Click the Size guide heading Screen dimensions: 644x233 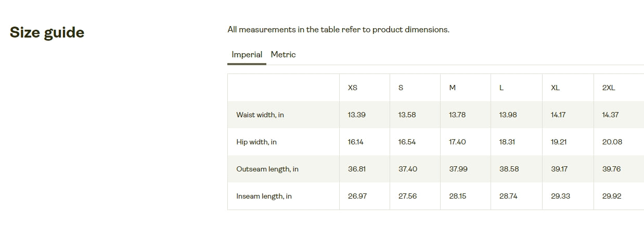click(x=47, y=32)
